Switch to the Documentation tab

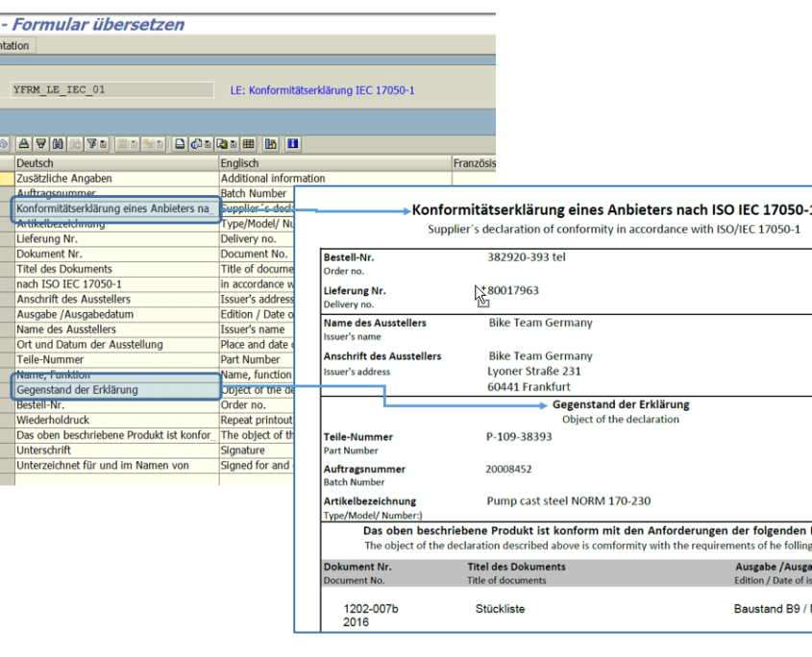click(x=13, y=44)
